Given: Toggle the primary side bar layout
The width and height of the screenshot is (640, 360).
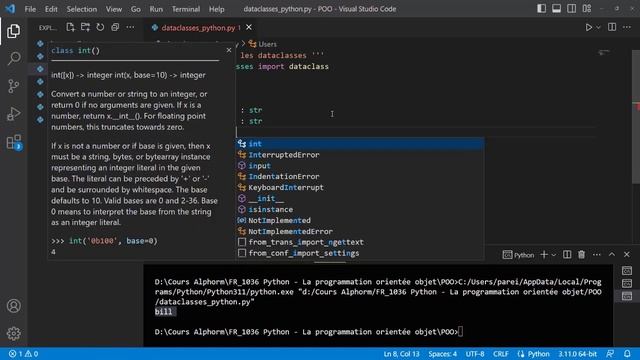Looking at the screenshot, I should click(x=541, y=9).
